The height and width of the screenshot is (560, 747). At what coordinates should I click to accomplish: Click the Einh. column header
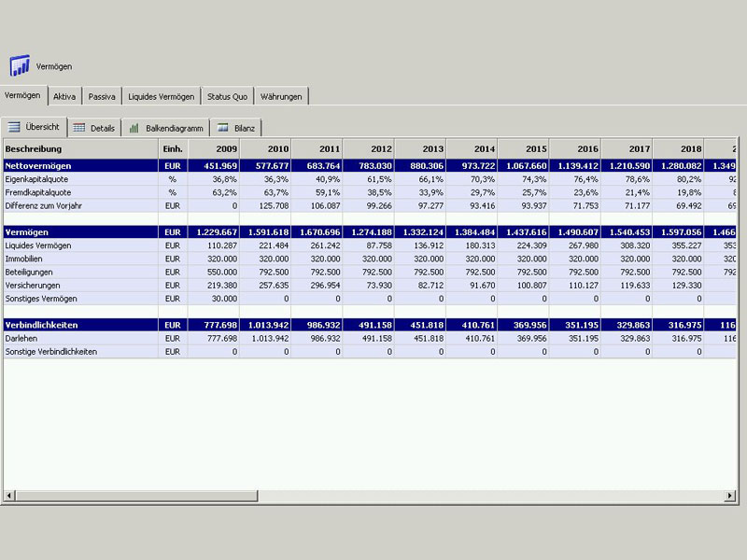[173, 149]
